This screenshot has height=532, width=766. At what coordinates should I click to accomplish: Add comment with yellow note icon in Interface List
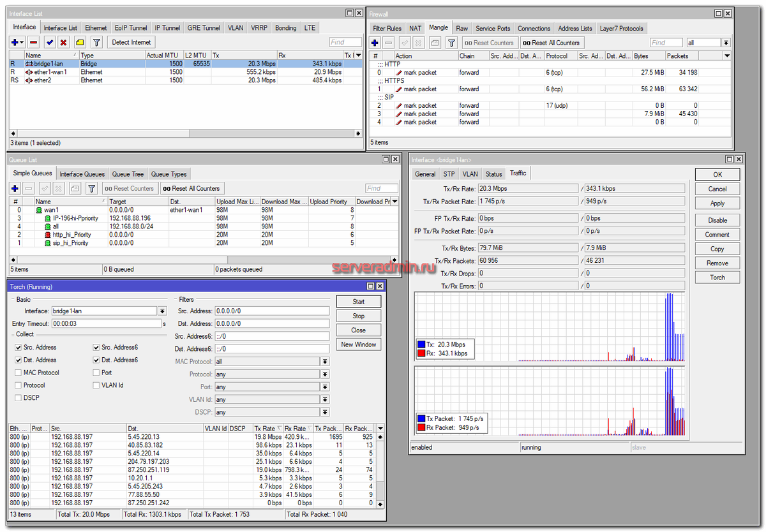tap(80, 42)
